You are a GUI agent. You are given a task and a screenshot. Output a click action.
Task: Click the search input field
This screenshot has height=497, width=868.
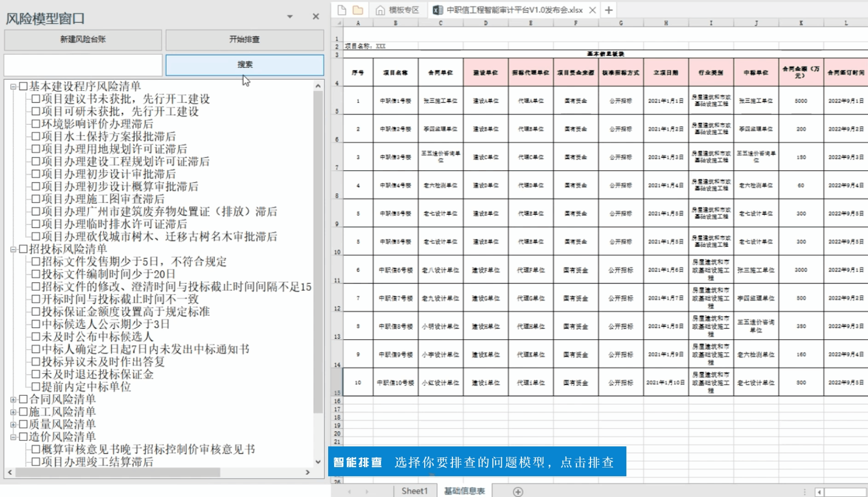[x=82, y=64]
